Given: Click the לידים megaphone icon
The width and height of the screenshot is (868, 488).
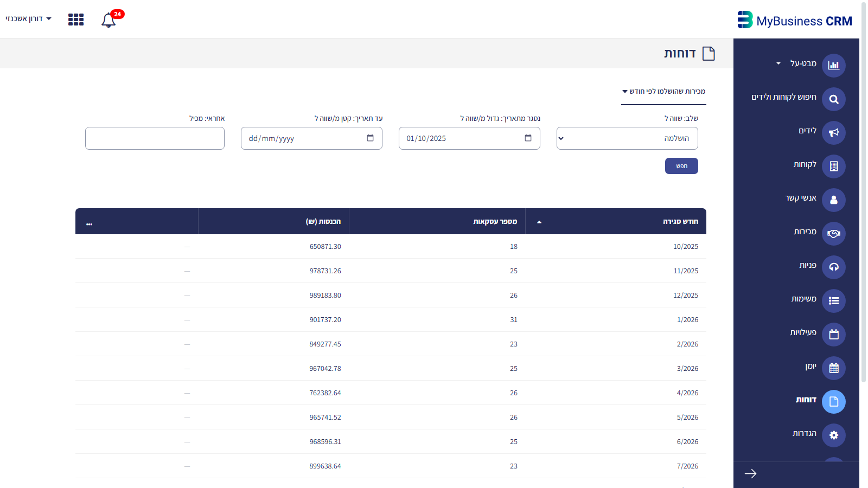Looking at the screenshot, I should point(834,133).
